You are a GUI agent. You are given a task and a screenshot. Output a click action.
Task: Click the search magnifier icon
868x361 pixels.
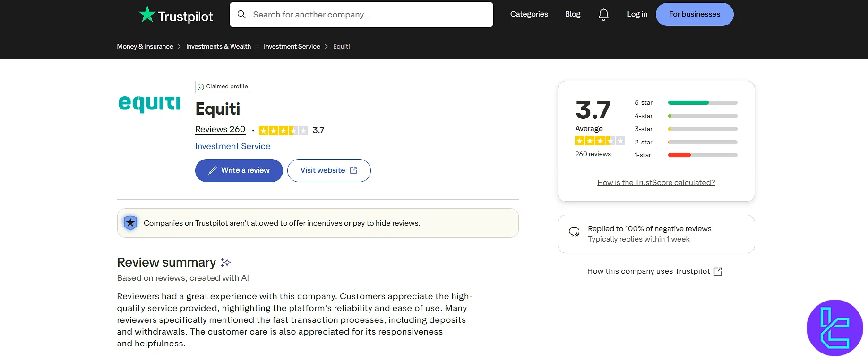pos(241,15)
